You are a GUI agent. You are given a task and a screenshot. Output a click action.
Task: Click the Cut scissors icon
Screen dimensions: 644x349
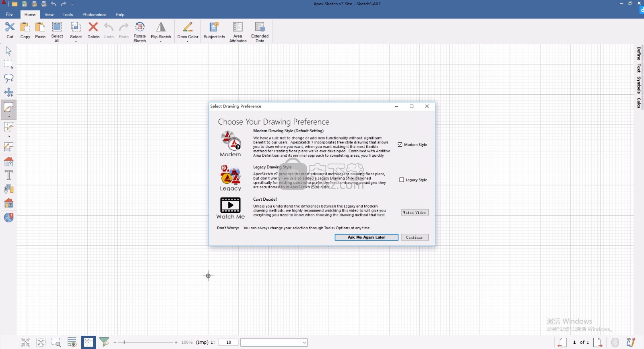coord(10,27)
